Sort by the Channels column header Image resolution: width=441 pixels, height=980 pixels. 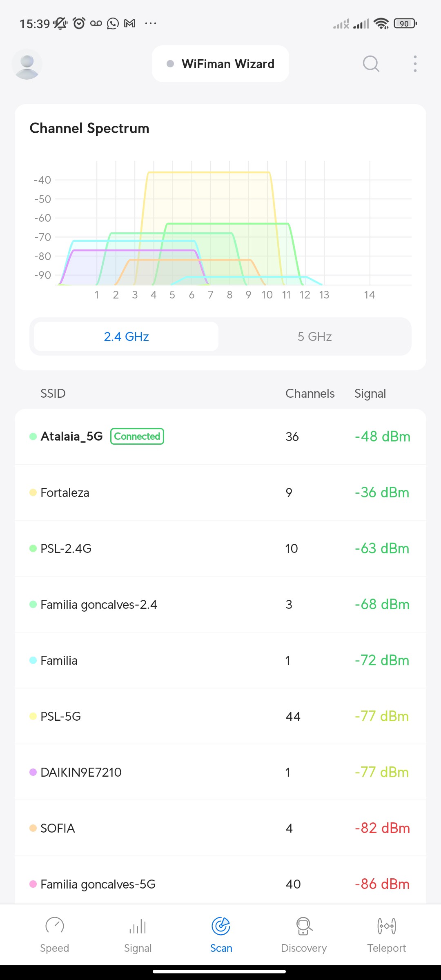click(310, 393)
